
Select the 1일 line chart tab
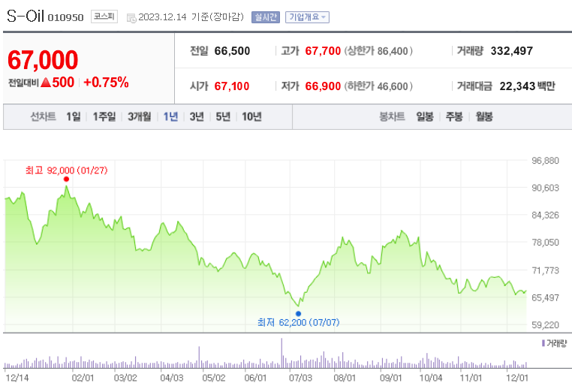(74, 117)
